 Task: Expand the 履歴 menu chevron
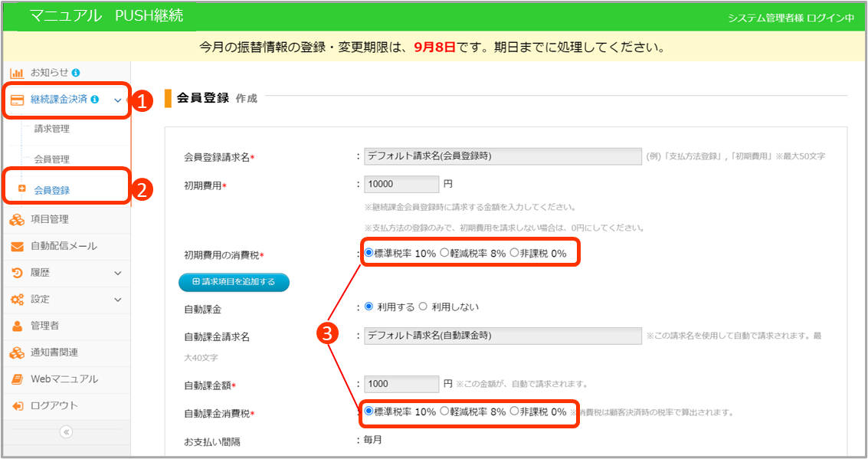[x=117, y=273]
